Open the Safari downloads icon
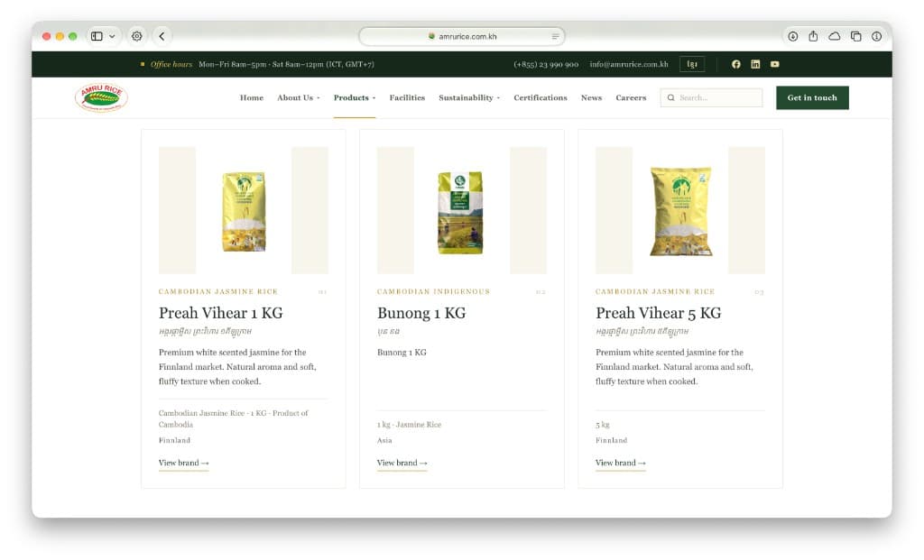Image resolution: width=924 pixels, height=560 pixels. click(x=793, y=36)
